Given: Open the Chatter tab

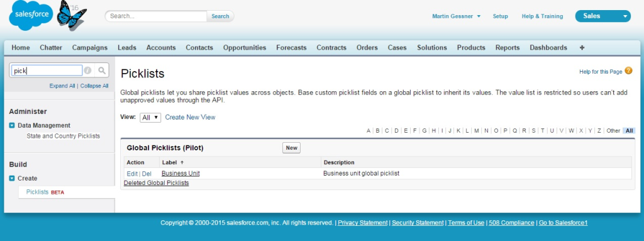Looking at the screenshot, I should [x=51, y=48].
